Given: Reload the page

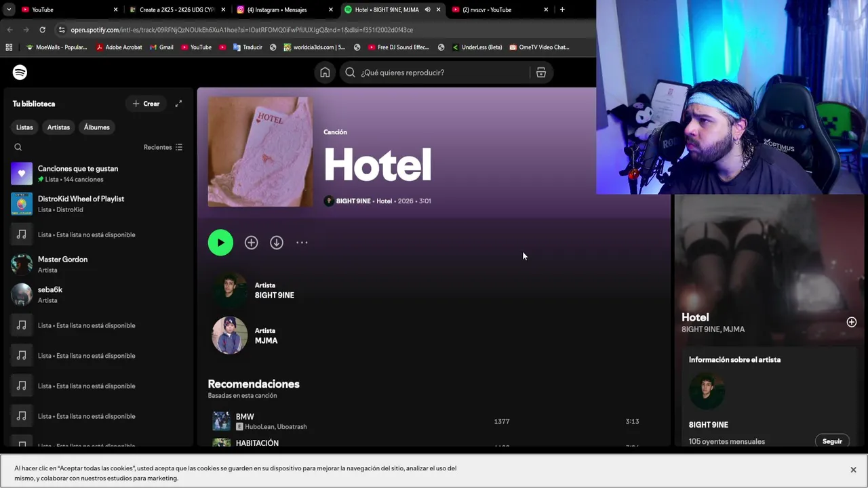Looking at the screenshot, I should [x=42, y=30].
